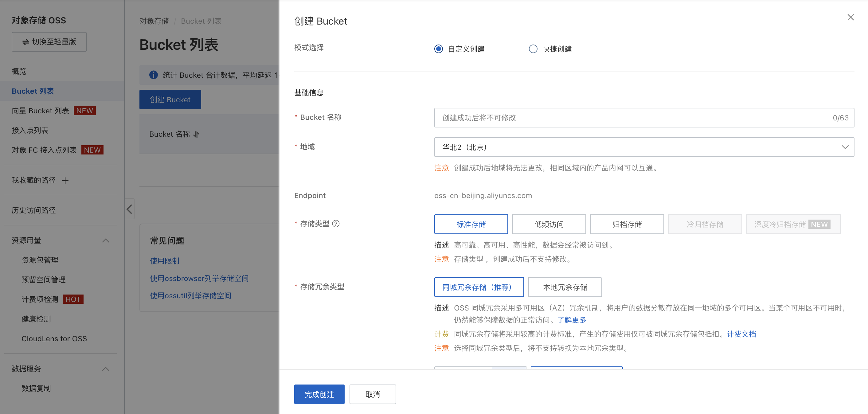Select 归档存储 storage type option
868x414 pixels.
tap(627, 224)
